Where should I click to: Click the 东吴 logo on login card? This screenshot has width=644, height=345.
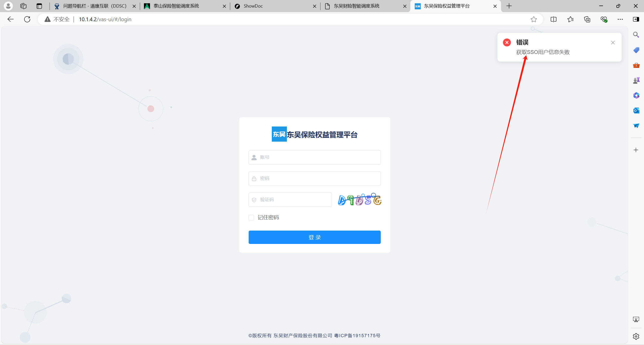pyautogui.click(x=279, y=134)
